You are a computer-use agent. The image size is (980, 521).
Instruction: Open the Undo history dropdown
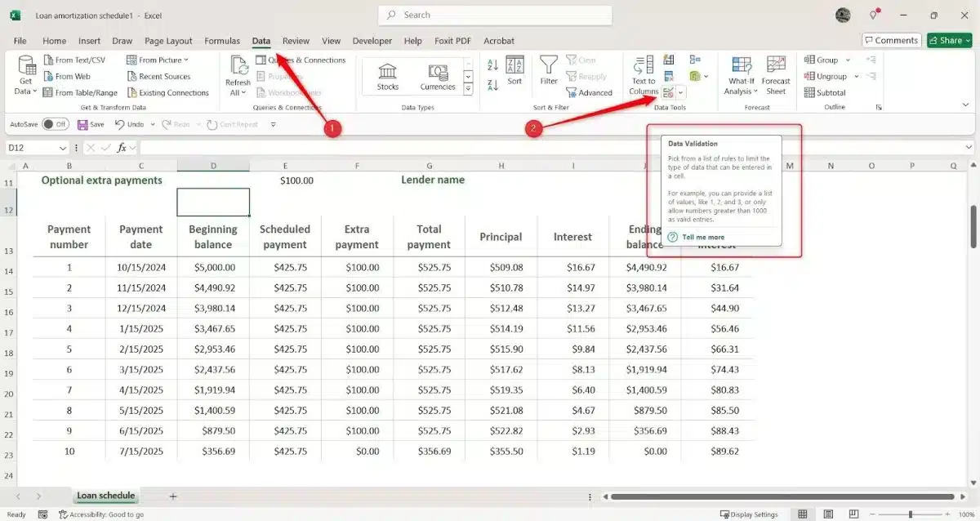(152, 124)
